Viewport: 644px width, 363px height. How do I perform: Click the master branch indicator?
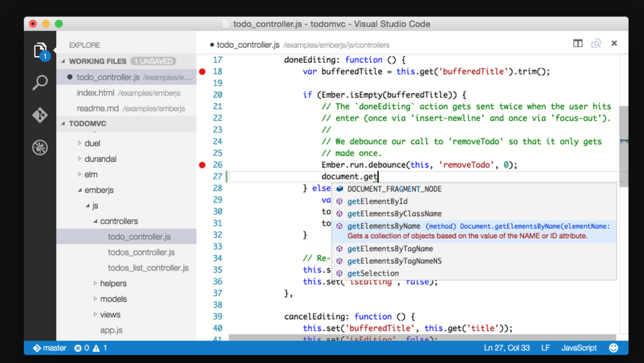click(49, 348)
